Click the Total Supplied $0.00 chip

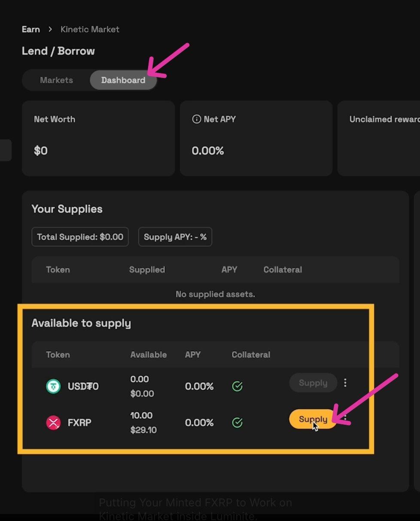80,237
